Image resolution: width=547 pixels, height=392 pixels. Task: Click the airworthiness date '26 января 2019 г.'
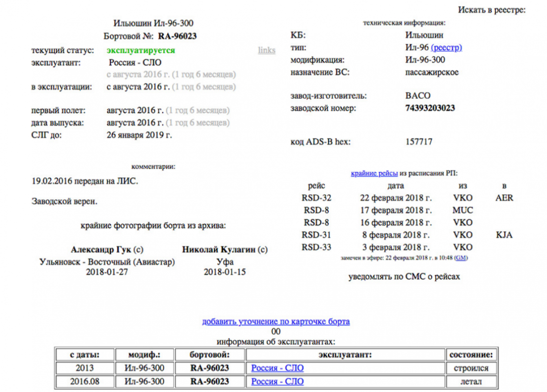pos(139,135)
